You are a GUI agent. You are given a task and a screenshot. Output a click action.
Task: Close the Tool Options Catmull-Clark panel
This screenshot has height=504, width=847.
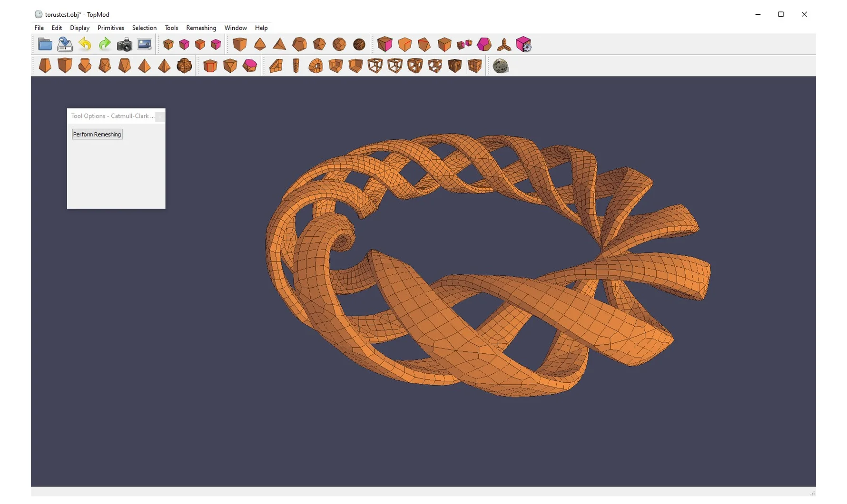pos(160,116)
